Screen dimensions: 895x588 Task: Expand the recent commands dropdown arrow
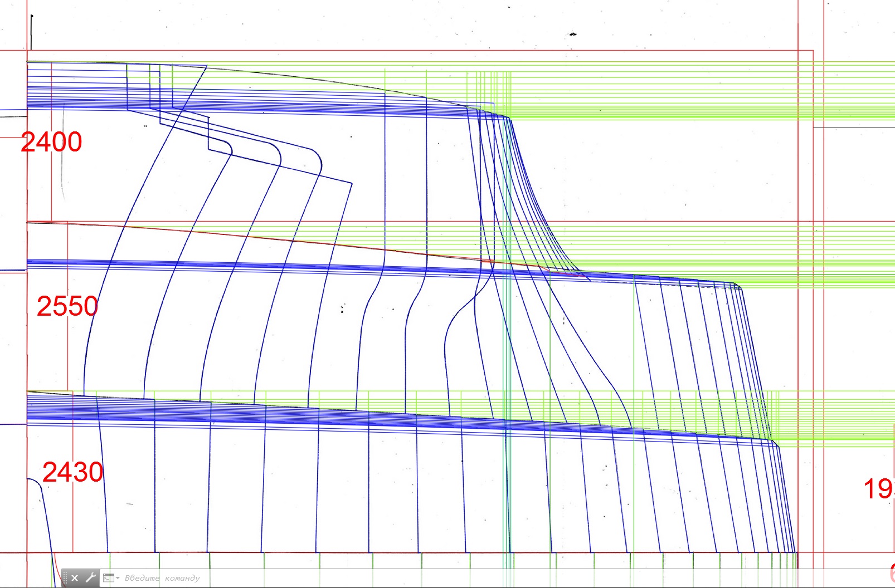pos(118,579)
